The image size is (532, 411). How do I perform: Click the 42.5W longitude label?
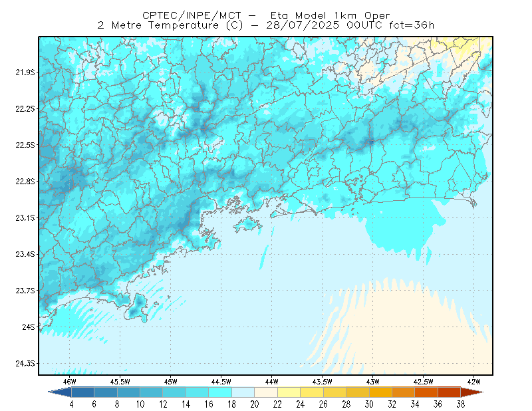click(424, 382)
